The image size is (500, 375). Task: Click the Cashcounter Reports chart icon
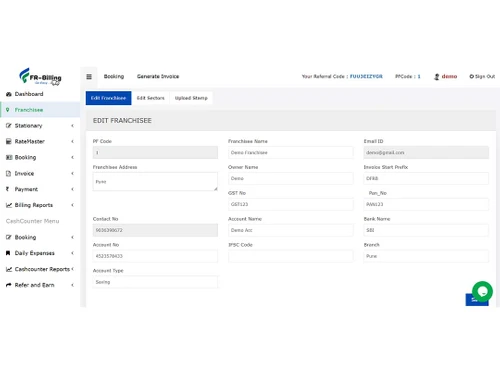[x=9, y=269]
